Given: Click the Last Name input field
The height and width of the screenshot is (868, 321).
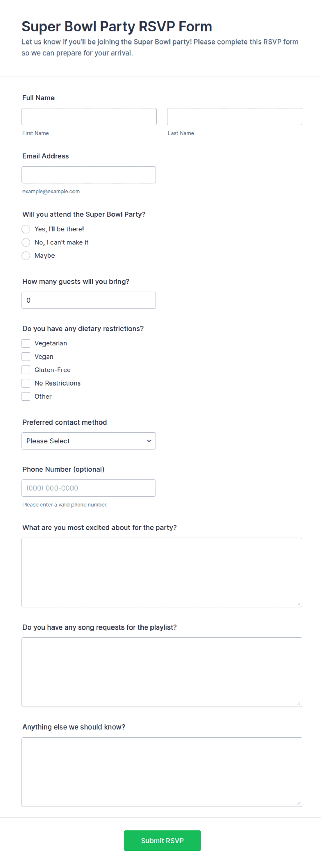Looking at the screenshot, I should [235, 117].
